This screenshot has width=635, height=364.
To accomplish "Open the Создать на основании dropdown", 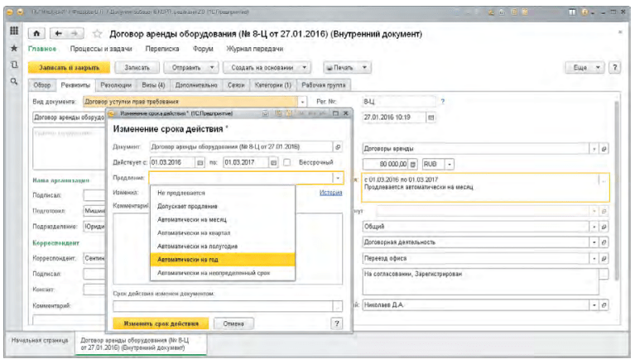I will pos(267,68).
